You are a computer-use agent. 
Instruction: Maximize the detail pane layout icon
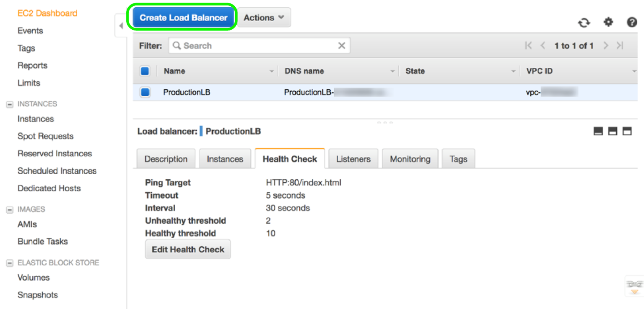627,131
